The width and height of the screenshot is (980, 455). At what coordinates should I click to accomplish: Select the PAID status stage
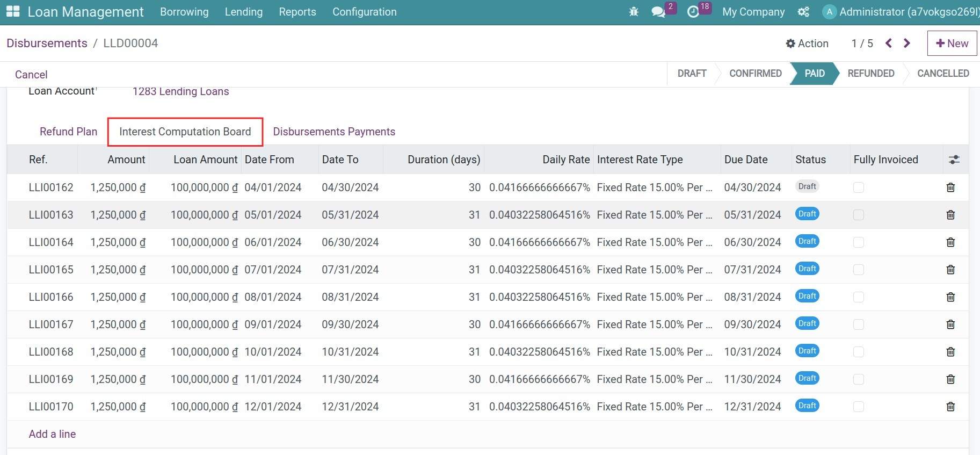814,74
